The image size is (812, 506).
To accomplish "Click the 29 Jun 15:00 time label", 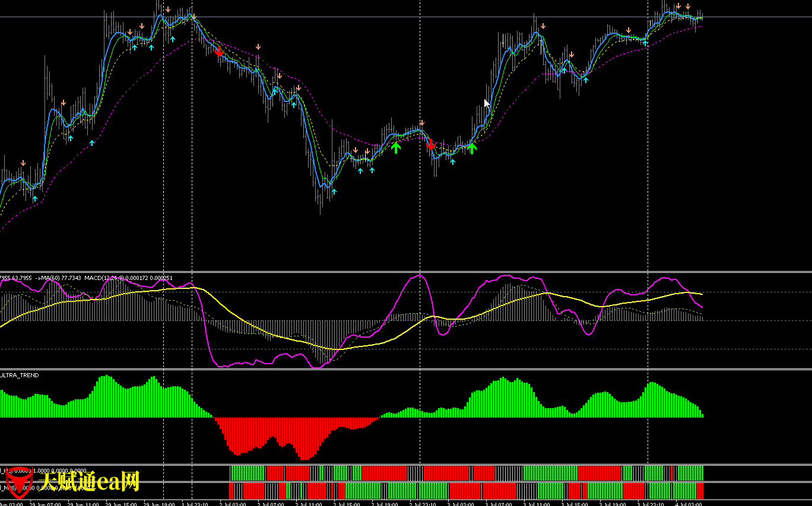I will [121, 504].
